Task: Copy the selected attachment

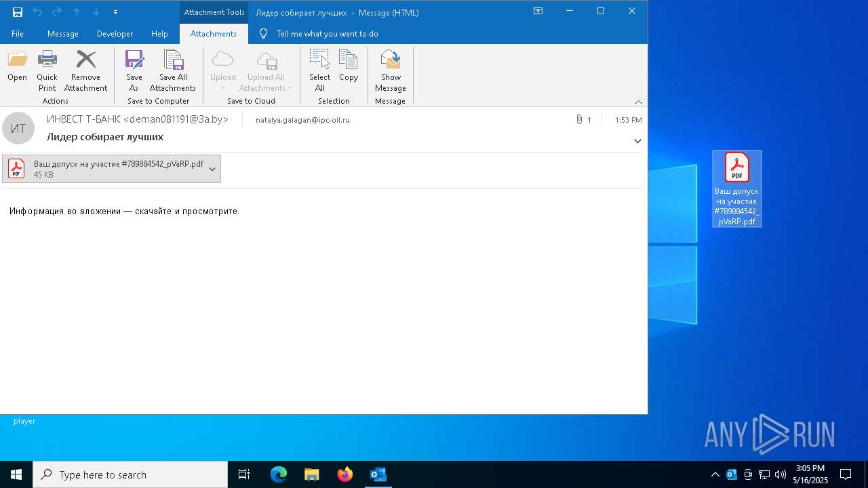Action: (349, 66)
